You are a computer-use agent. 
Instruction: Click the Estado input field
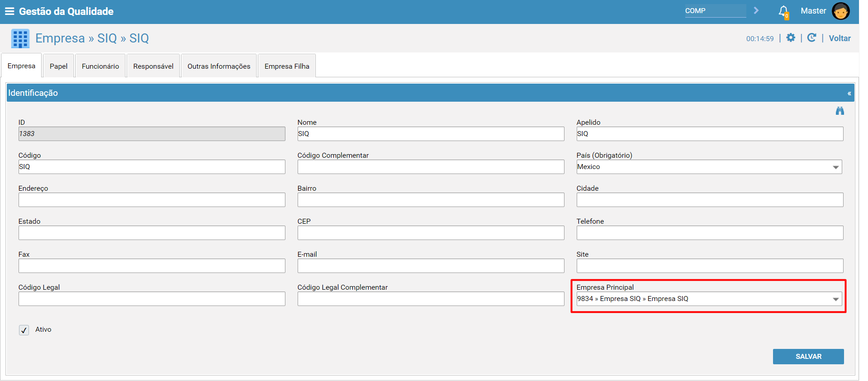[152, 233]
